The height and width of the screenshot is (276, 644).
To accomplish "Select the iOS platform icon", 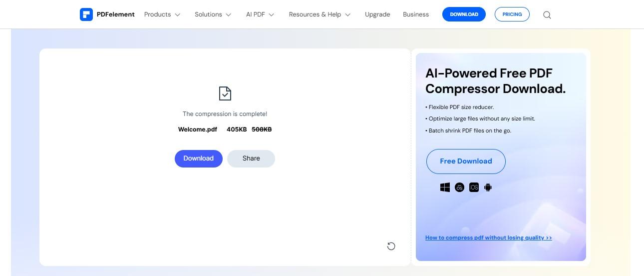I will pyautogui.click(x=474, y=187).
